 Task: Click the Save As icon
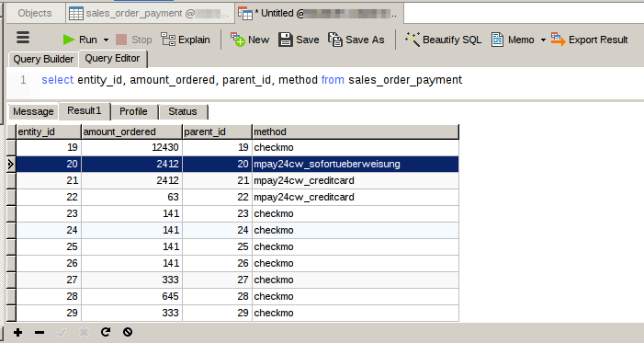coord(335,40)
